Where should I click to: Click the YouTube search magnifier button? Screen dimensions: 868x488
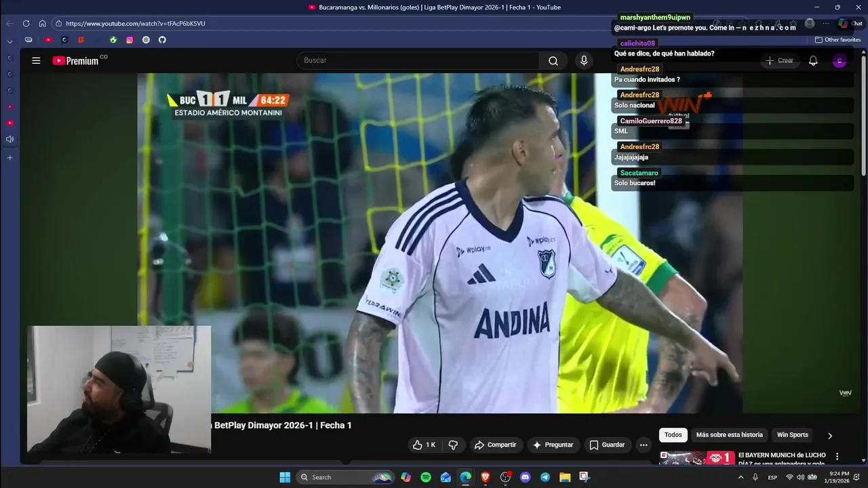point(553,60)
